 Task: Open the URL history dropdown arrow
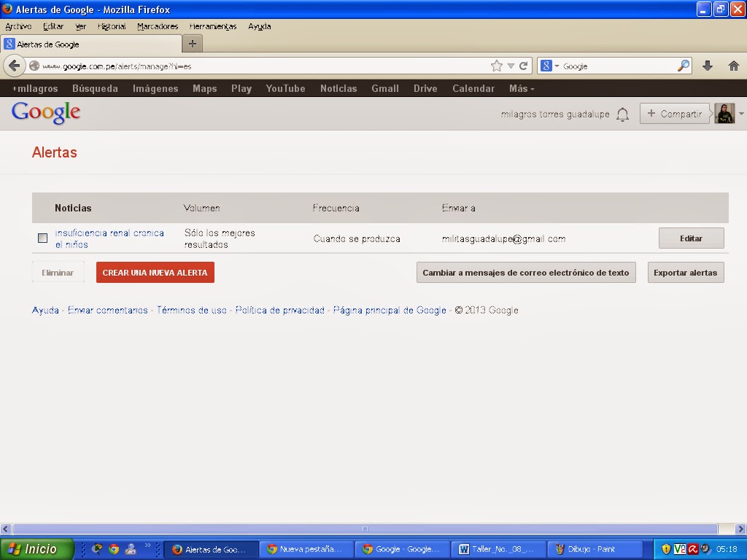coord(511,66)
